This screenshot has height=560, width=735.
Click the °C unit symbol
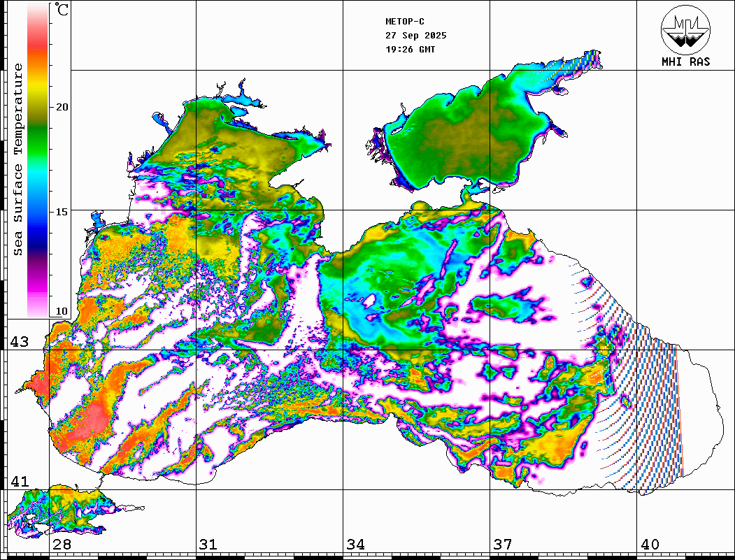[x=62, y=10]
